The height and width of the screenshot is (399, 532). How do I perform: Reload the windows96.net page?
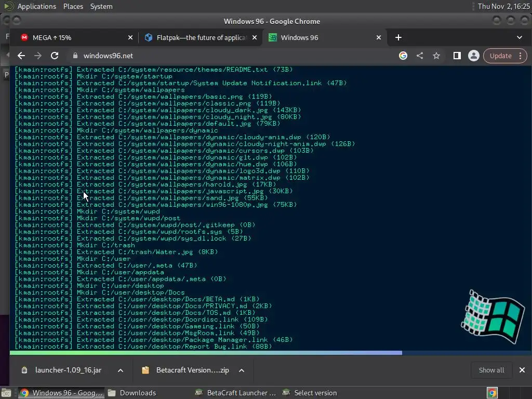(x=54, y=56)
